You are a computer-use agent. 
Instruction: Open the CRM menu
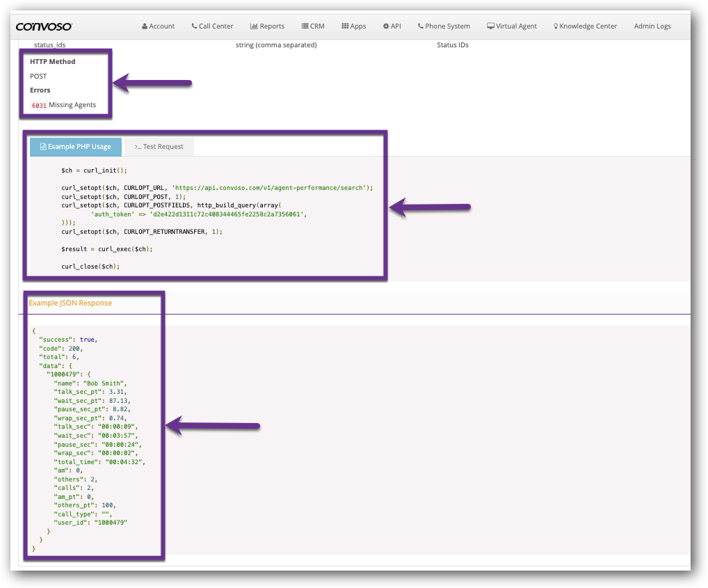click(313, 26)
